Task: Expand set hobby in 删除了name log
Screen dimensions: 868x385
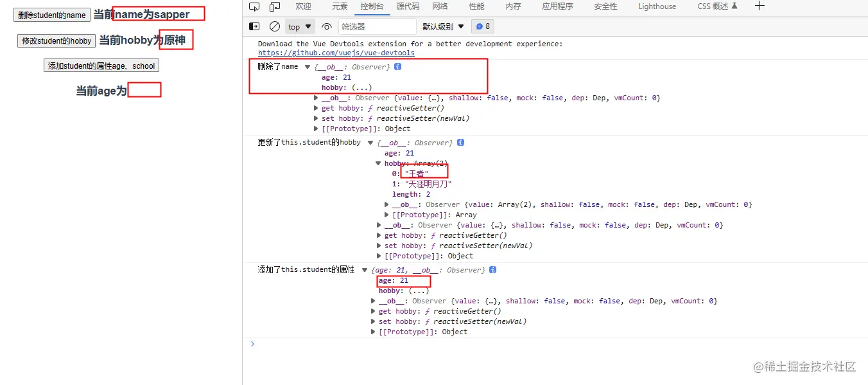Action: coord(316,118)
